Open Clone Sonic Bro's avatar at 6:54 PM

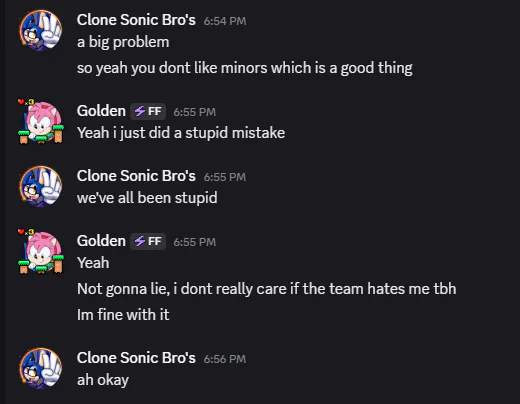tap(41, 30)
